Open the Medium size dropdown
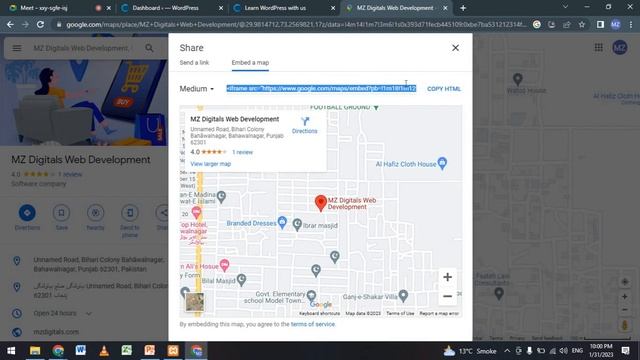640x360 pixels. tap(197, 89)
